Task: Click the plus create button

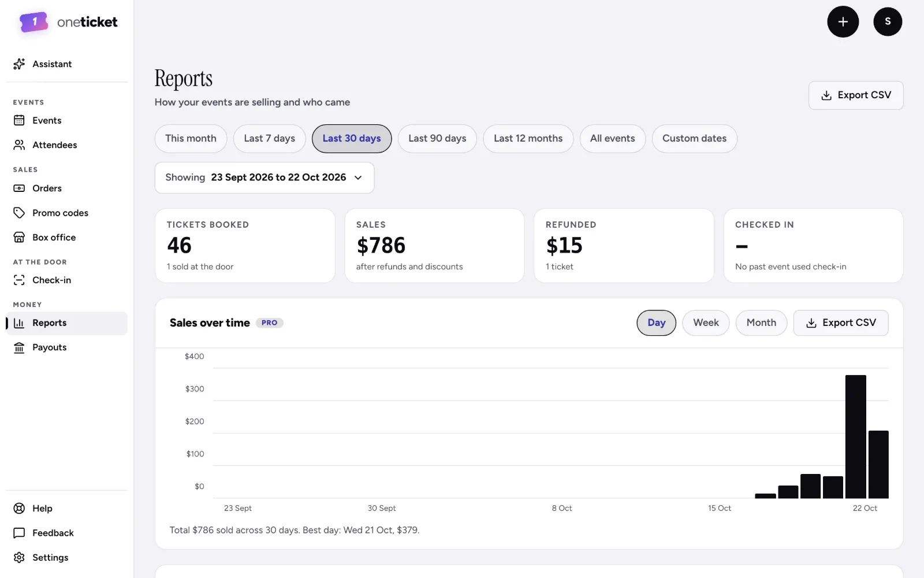Action: click(x=843, y=22)
